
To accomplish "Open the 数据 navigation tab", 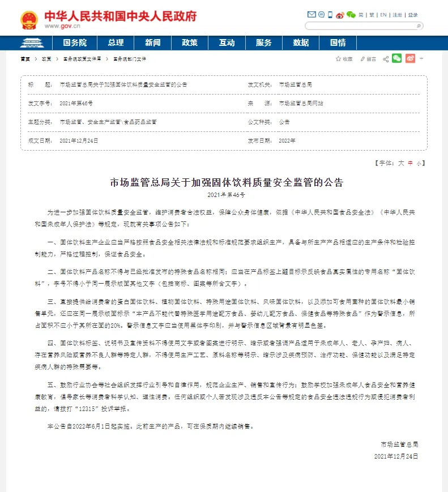I will pos(301,42).
